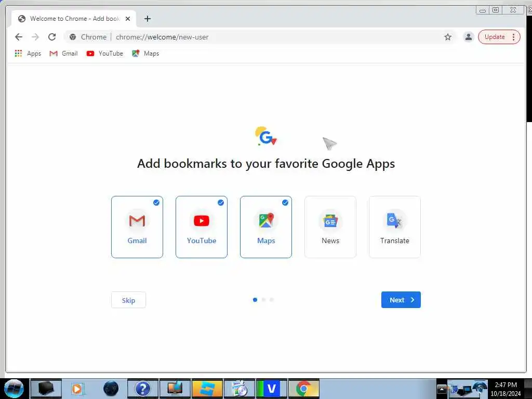Deselect the YouTube app card
Viewport: 532px width, 399px height.
click(x=202, y=227)
